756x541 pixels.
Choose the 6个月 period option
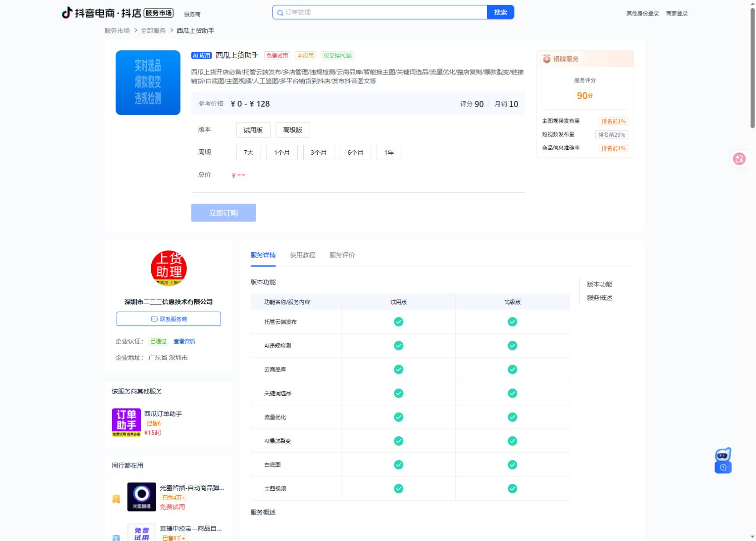[356, 152]
